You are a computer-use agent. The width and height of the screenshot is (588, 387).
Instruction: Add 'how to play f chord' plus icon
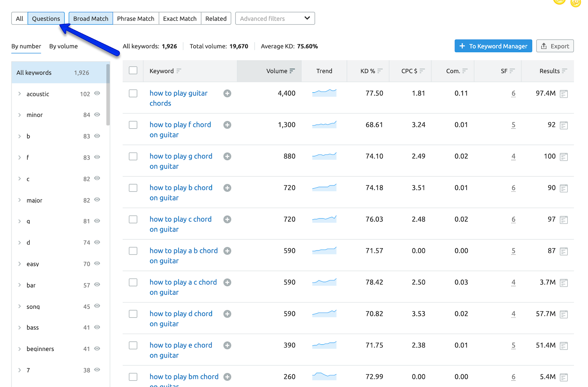click(227, 125)
